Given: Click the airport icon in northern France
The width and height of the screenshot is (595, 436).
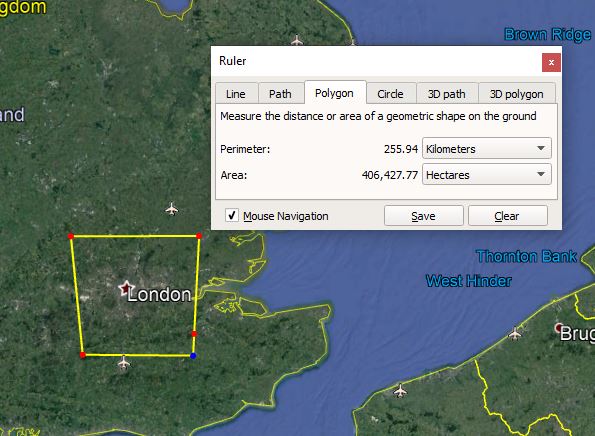Looking at the screenshot, I should tap(400, 390).
